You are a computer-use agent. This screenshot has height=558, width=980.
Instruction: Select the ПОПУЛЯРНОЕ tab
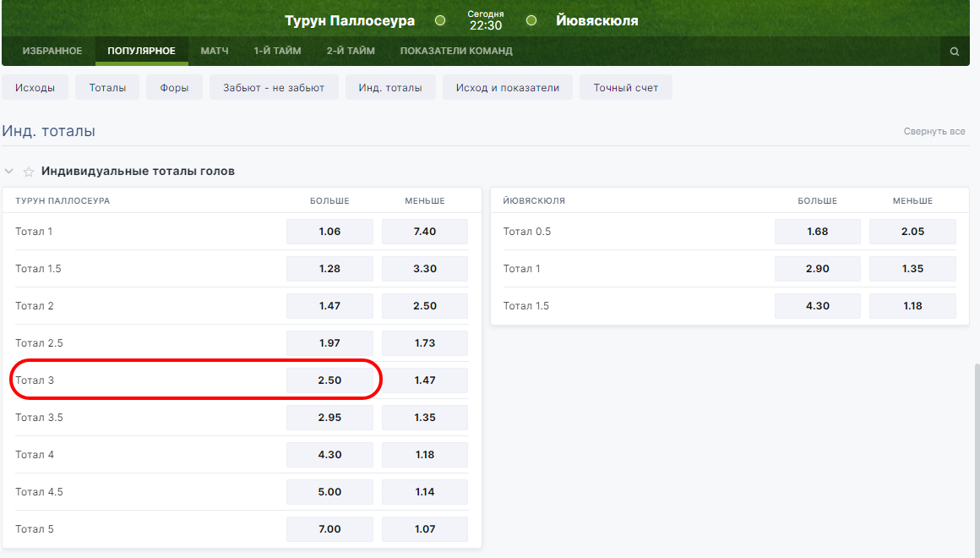point(141,52)
